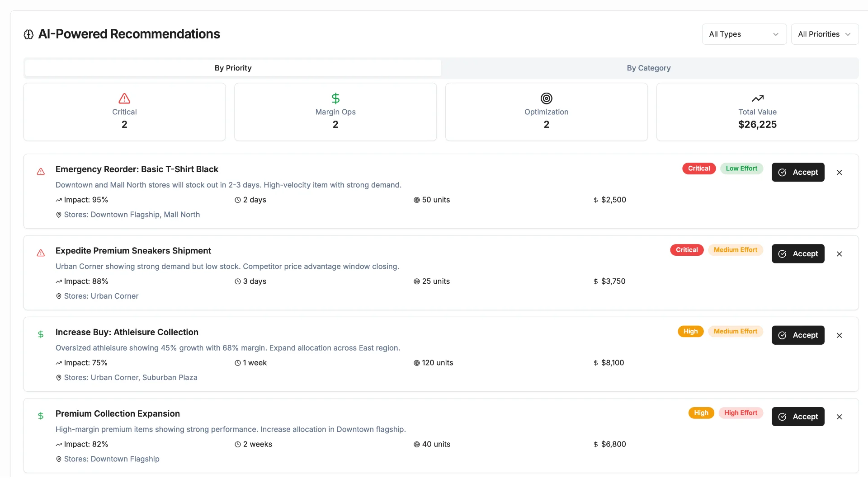
Task: Click the High Effort badge on Premium Collection Expansion
Action: 741,413
